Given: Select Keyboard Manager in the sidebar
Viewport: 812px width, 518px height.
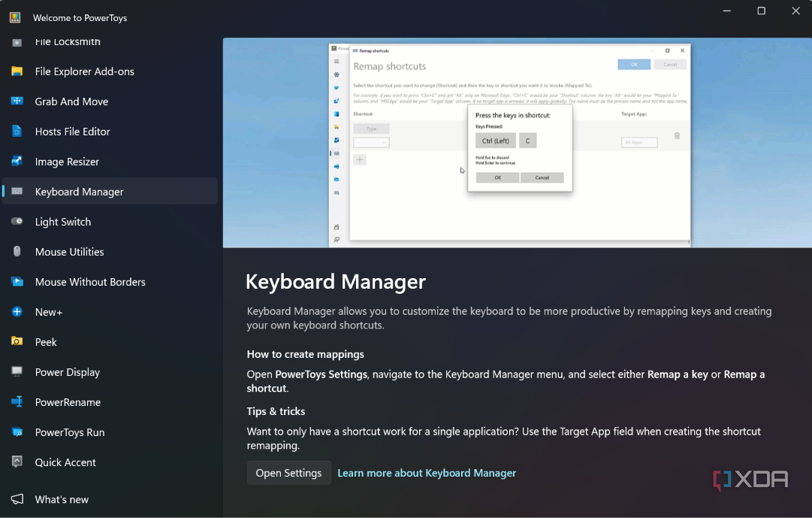Looking at the screenshot, I should click(x=110, y=191).
